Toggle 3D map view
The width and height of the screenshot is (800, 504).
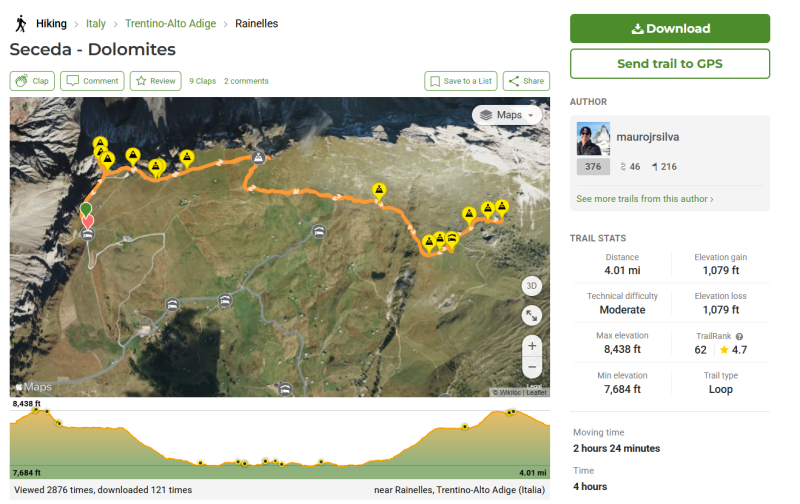click(x=532, y=286)
